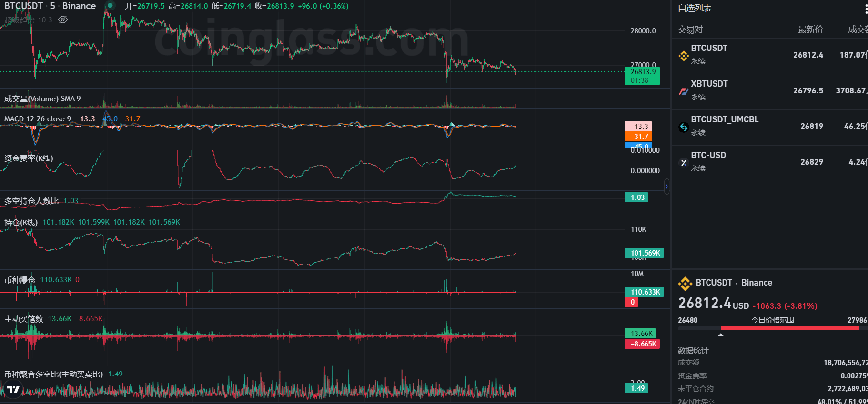Click the 1.03 long-short ratio axis label
The width and height of the screenshot is (868, 404).
636,197
